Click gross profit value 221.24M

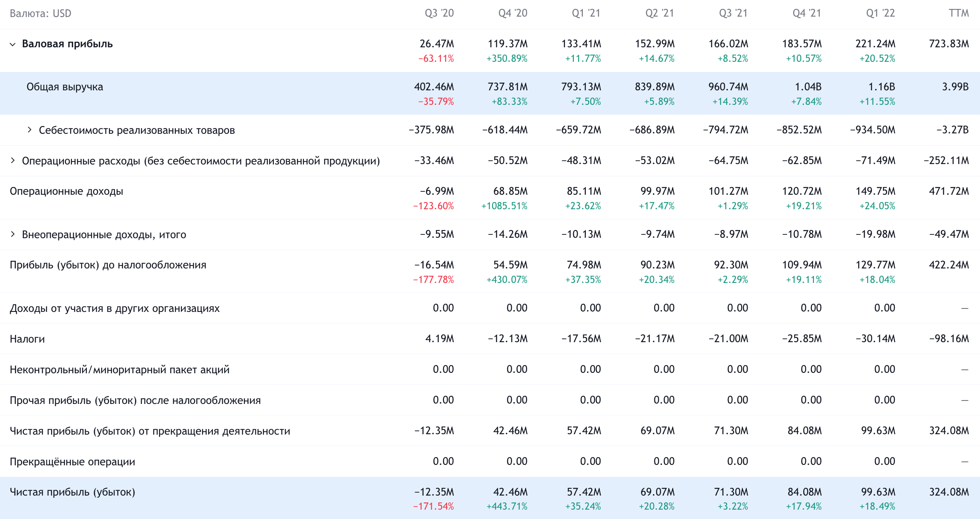[875, 44]
